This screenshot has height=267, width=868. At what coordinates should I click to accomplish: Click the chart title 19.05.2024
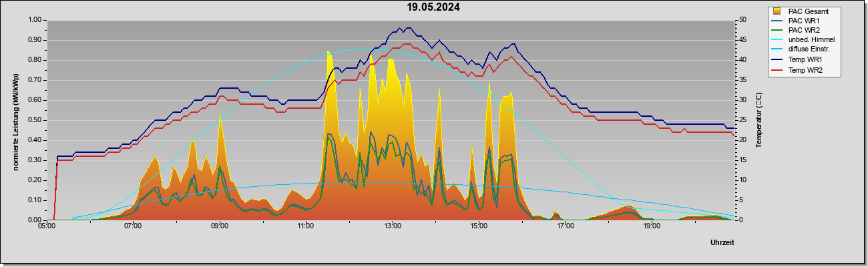433,7
